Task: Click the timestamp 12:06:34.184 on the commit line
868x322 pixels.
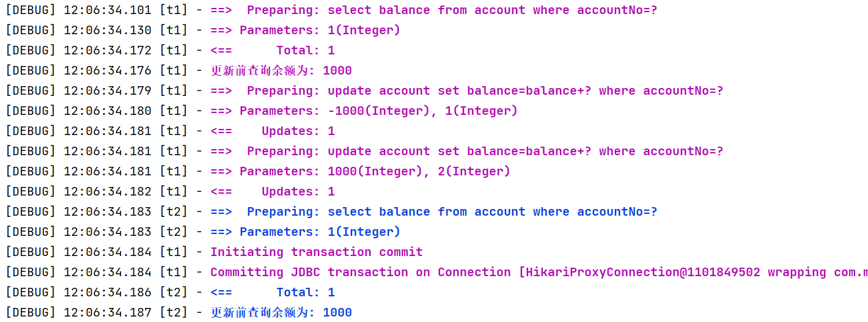Action: (108, 252)
